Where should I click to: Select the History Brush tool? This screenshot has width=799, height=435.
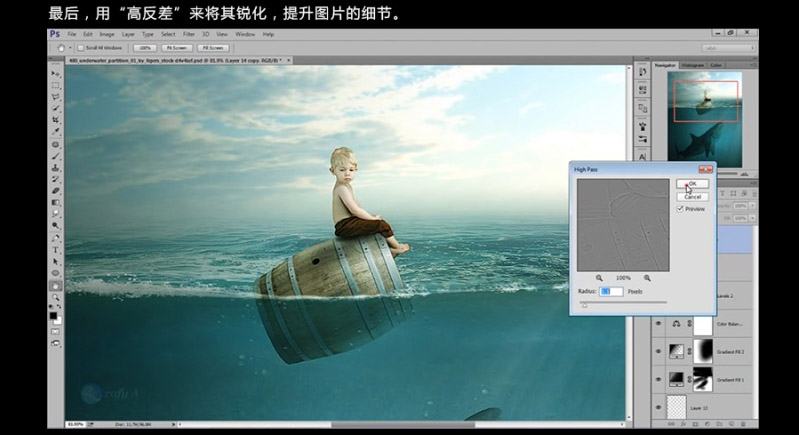[x=56, y=179]
